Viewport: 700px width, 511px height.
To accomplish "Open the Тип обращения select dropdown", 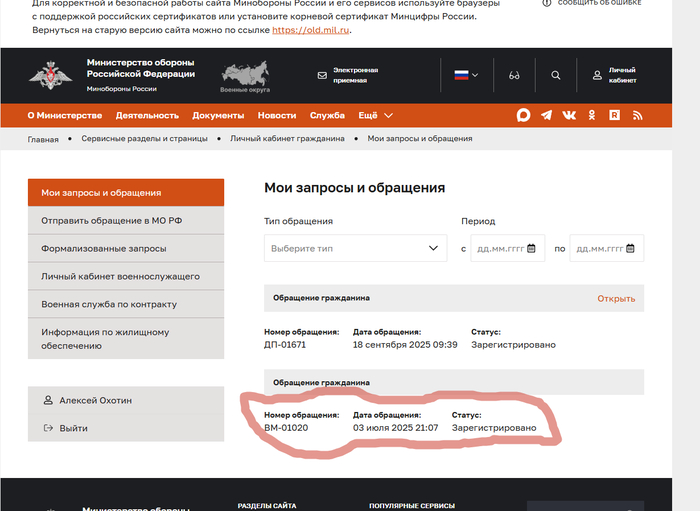I will coord(355,248).
